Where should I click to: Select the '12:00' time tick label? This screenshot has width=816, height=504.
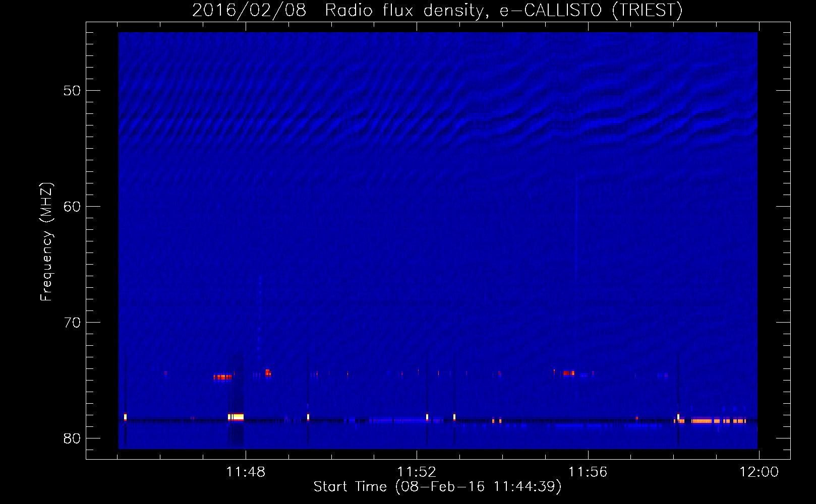(x=759, y=472)
